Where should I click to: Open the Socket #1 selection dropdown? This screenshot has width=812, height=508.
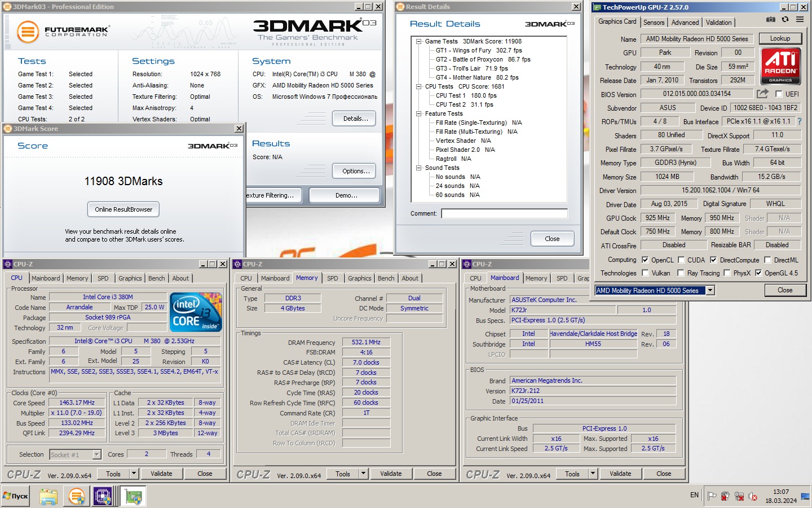[96, 454]
